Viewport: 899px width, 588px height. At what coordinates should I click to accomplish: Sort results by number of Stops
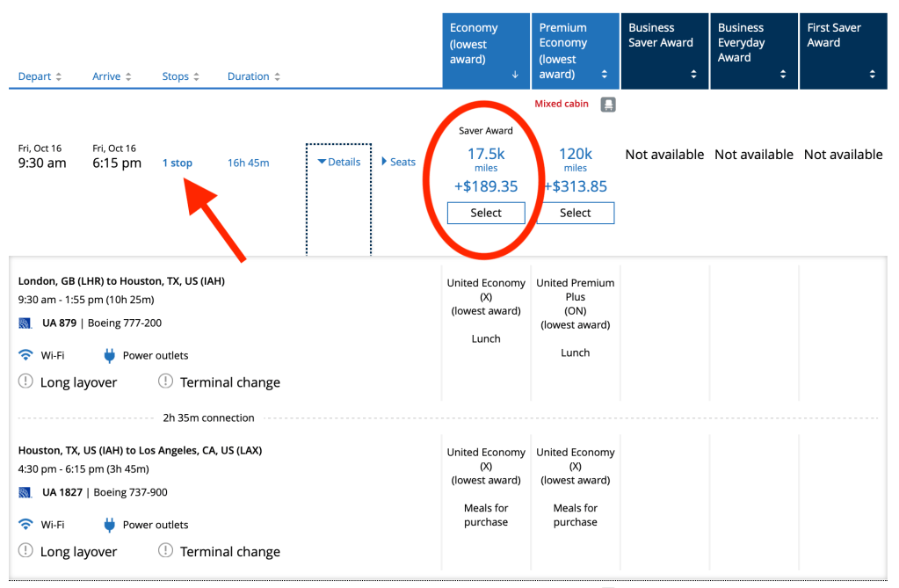180,76
